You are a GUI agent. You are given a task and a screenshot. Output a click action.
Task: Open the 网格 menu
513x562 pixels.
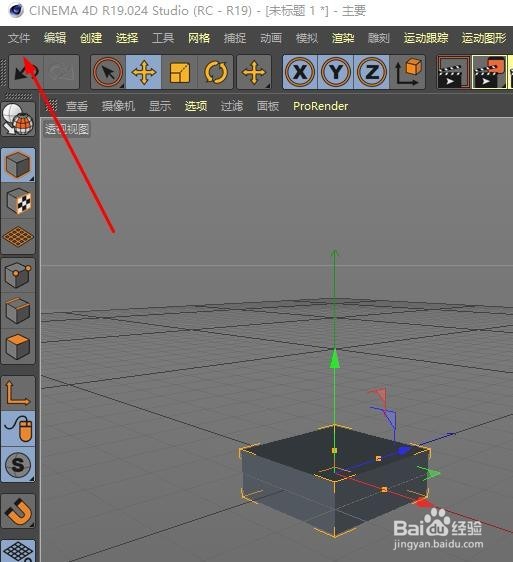click(199, 38)
